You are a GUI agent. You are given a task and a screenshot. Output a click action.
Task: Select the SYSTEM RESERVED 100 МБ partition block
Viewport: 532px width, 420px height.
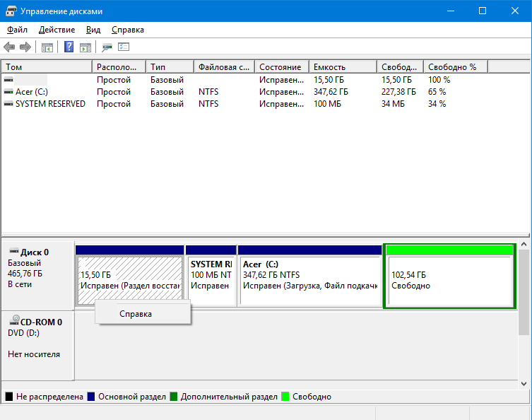point(211,275)
